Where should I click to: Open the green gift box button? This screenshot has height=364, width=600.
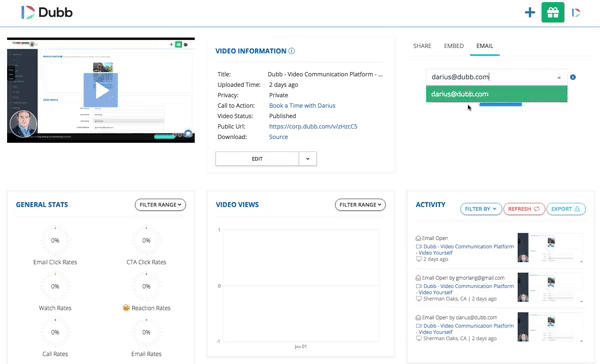pos(553,12)
